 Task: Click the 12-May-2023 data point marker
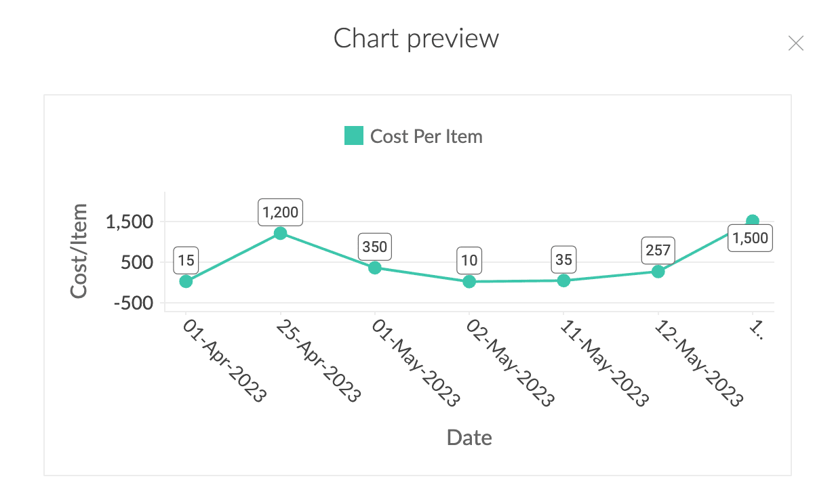click(x=658, y=272)
